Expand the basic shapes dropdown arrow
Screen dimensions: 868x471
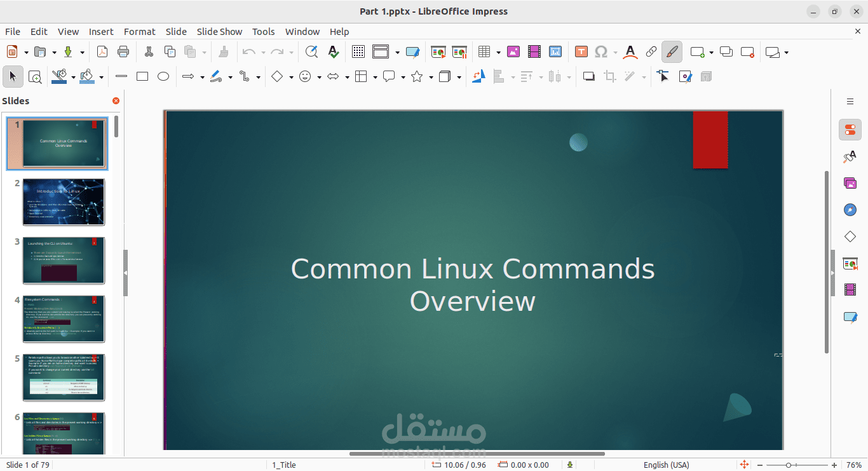291,77
